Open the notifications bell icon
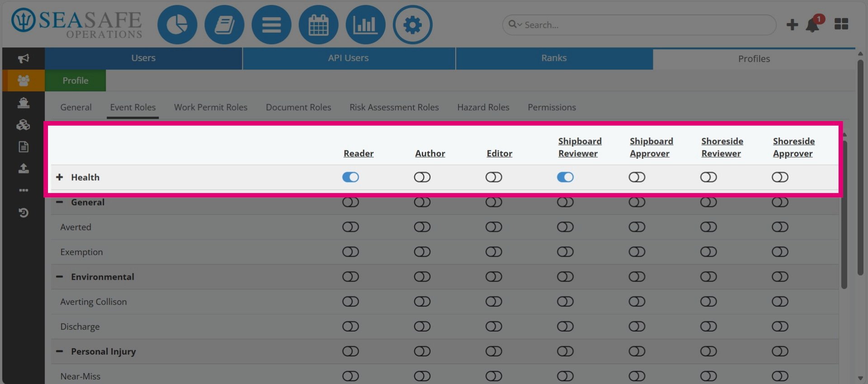 click(813, 25)
